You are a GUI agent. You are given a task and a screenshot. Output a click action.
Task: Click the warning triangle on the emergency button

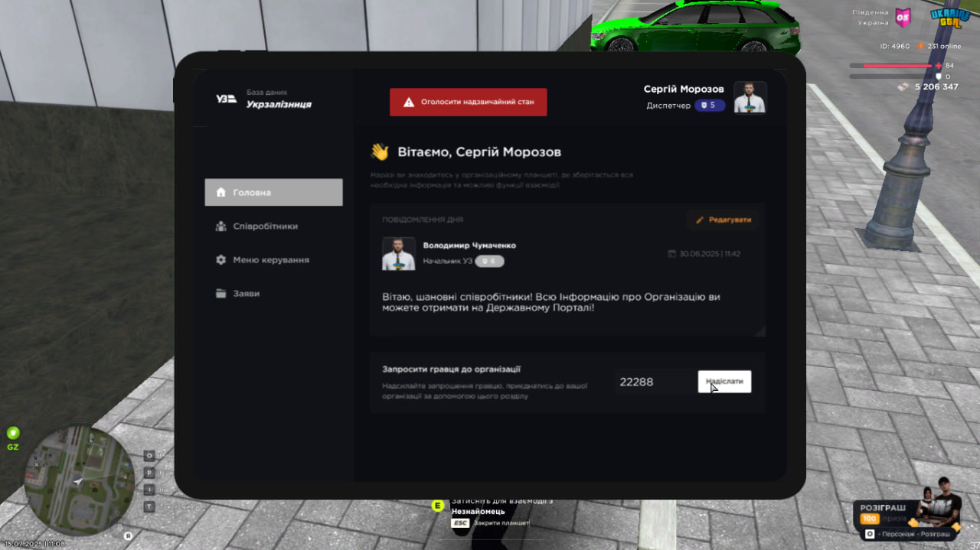[x=409, y=102]
